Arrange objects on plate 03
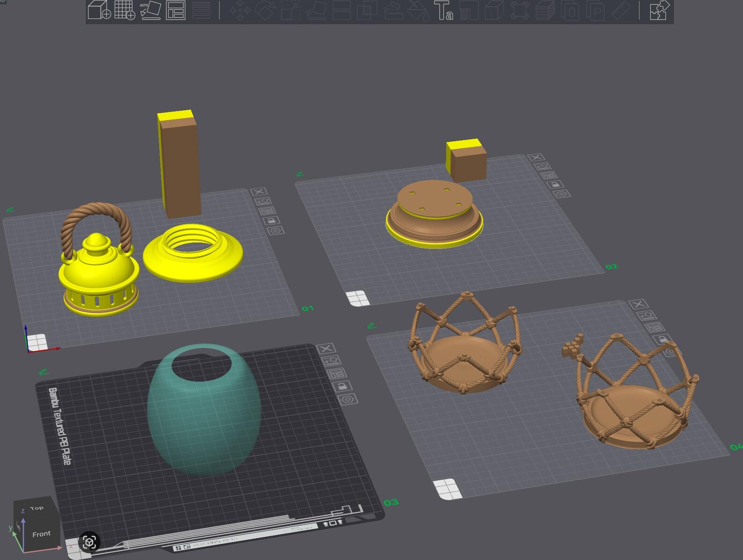743x560 pixels. coord(337,373)
